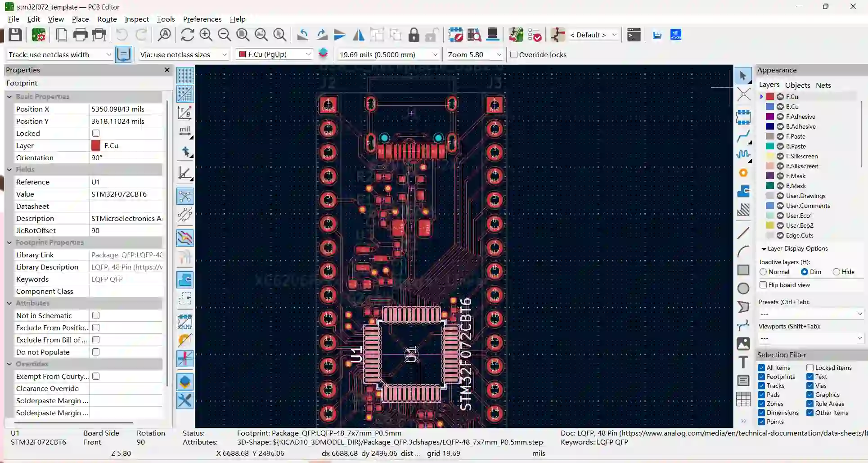Mirror selection icon in toolbar
The width and height of the screenshot is (868, 463).
coord(359,35)
